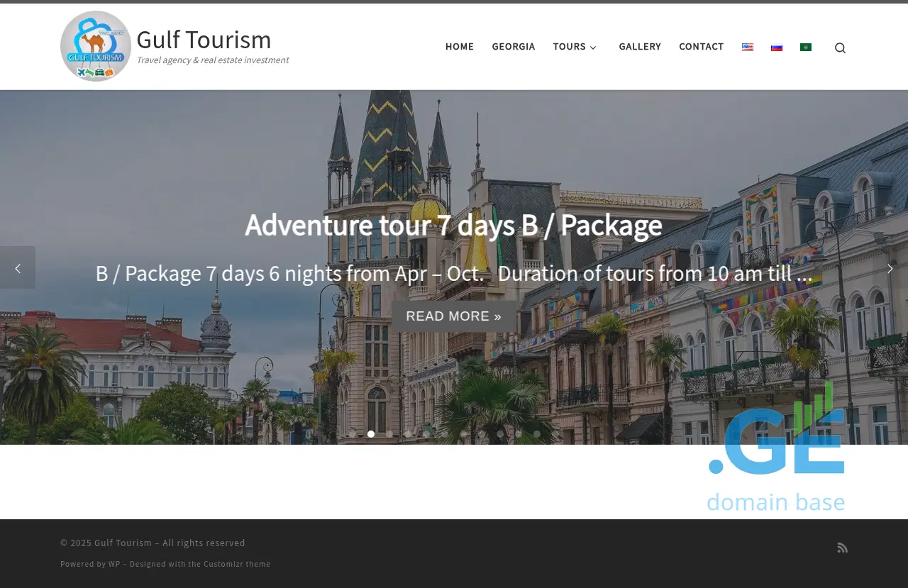Expand the Tours dropdown chevron
The height and width of the screenshot is (588, 908).
point(593,48)
